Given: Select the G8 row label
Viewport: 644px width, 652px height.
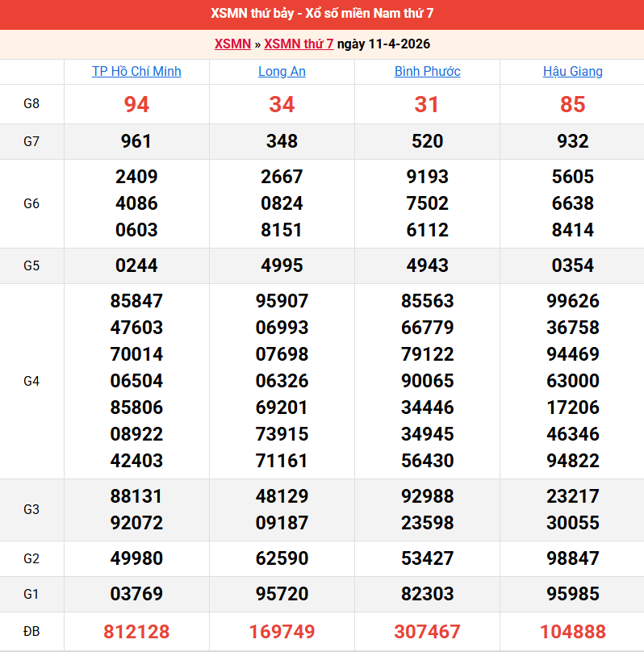Looking at the screenshot, I should [x=31, y=104].
